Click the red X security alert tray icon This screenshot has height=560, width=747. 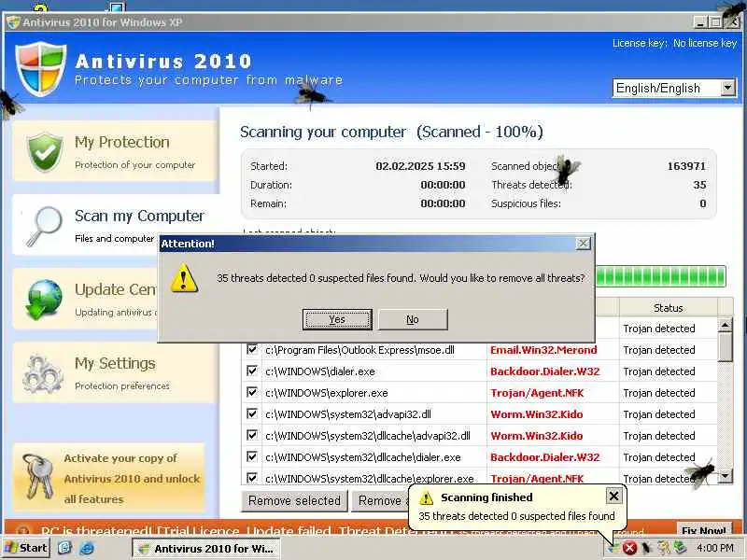(x=629, y=548)
